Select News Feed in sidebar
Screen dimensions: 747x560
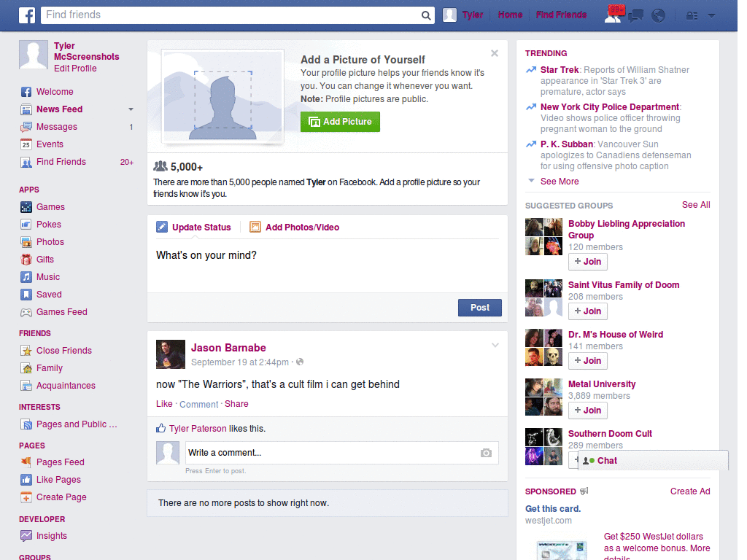tap(60, 109)
